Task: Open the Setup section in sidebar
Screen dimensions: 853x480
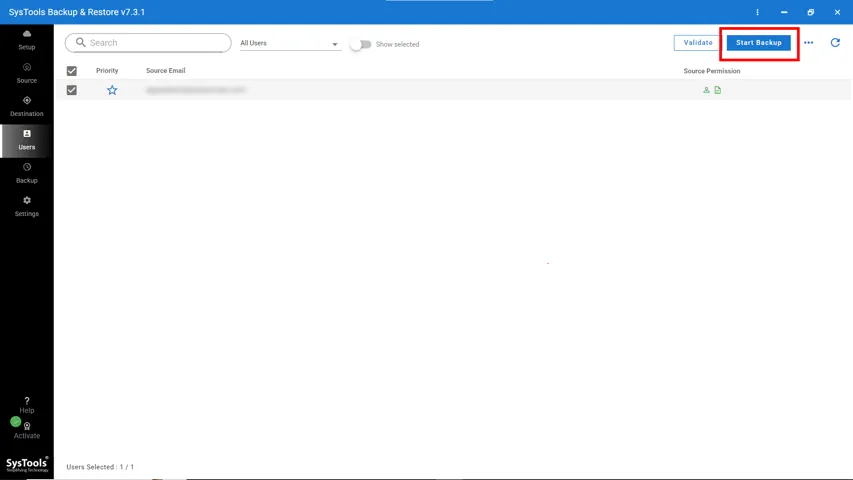Action: tap(27, 40)
